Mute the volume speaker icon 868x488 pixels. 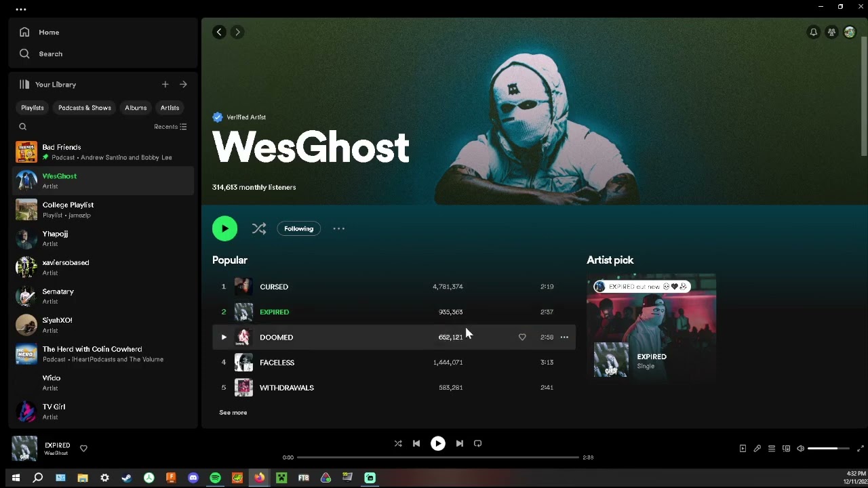coord(800,449)
